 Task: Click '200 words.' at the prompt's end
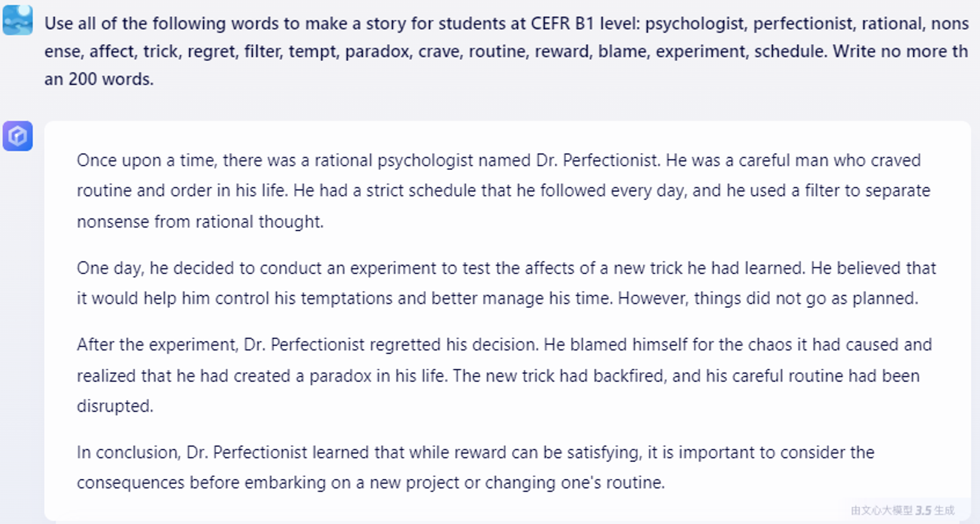coord(111,79)
